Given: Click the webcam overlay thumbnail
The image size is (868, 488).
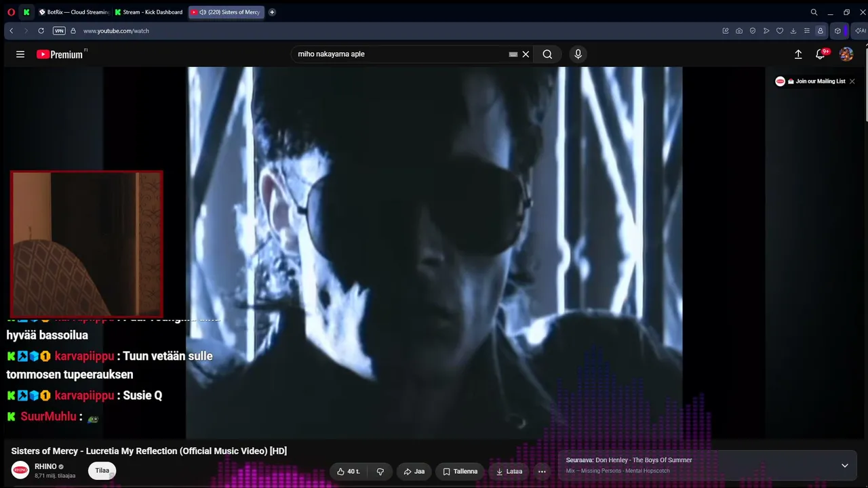Looking at the screenshot, I should [x=87, y=243].
